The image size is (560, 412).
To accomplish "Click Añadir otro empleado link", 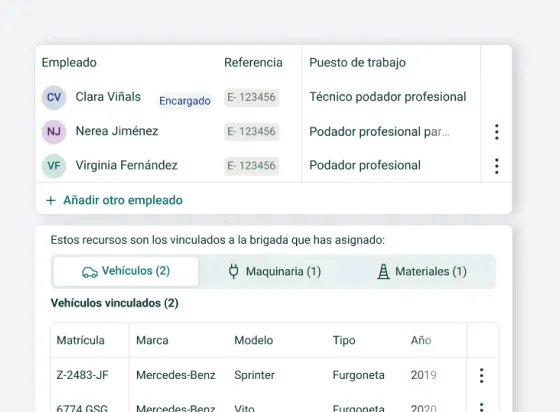I will pyautogui.click(x=123, y=200).
